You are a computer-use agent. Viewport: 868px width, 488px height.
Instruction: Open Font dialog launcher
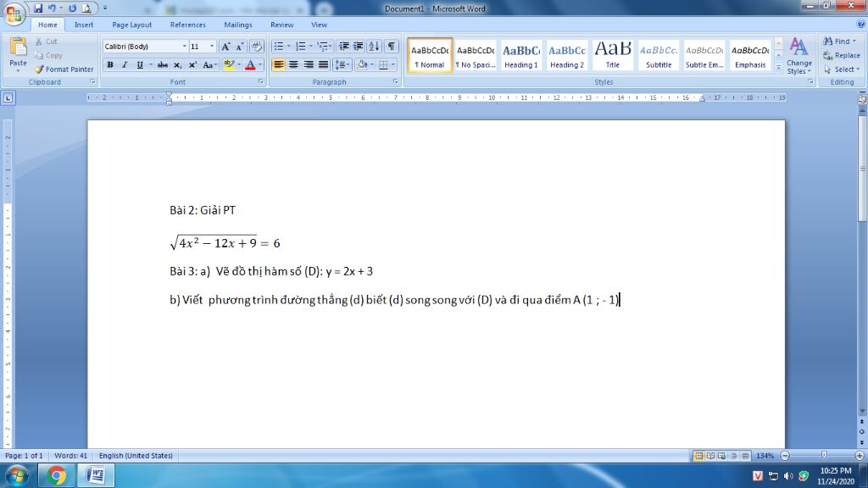click(261, 81)
